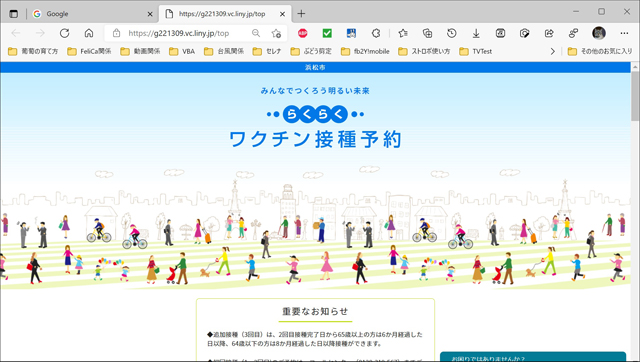The height and width of the screenshot is (362, 640).
Task: Open a new tab with plus button
Action: [x=301, y=14]
